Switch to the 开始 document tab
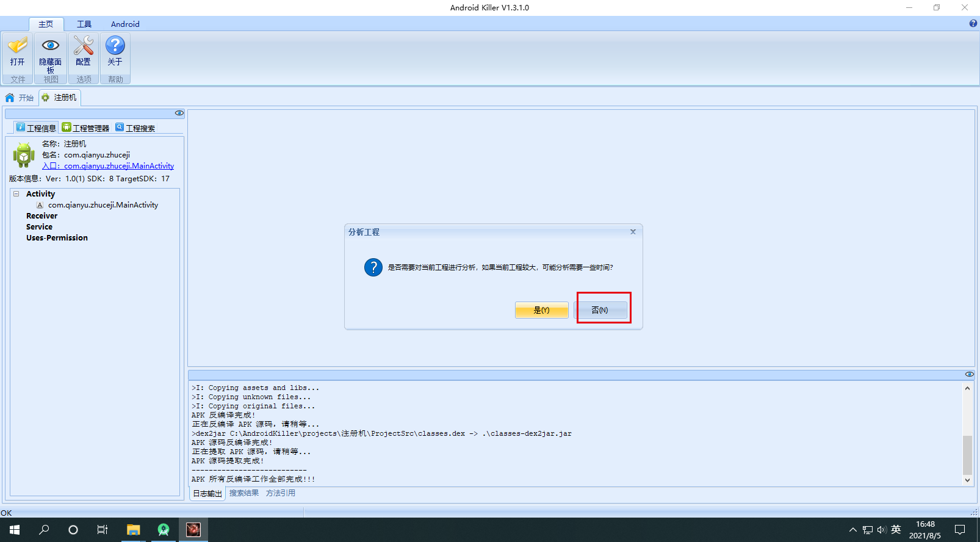 pos(19,98)
